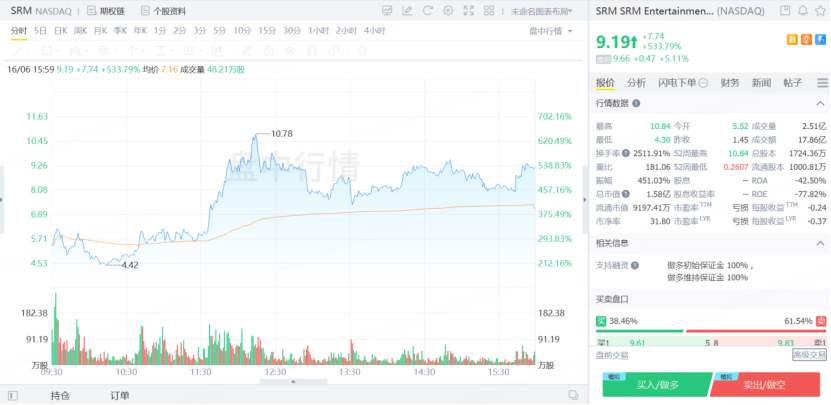The image size is (831, 405).
Task: Select the line drawing tool
Action: [17, 51]
